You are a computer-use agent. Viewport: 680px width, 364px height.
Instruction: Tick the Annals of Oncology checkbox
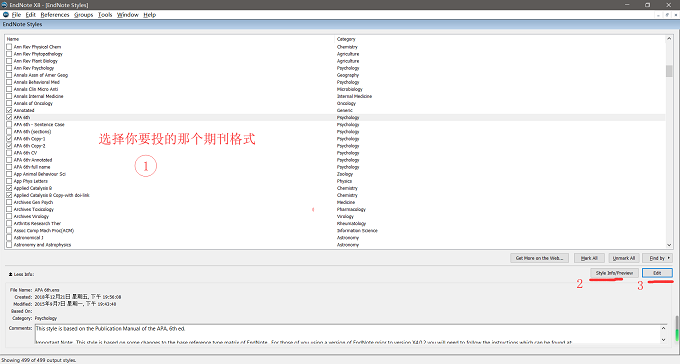coord(9,103)
